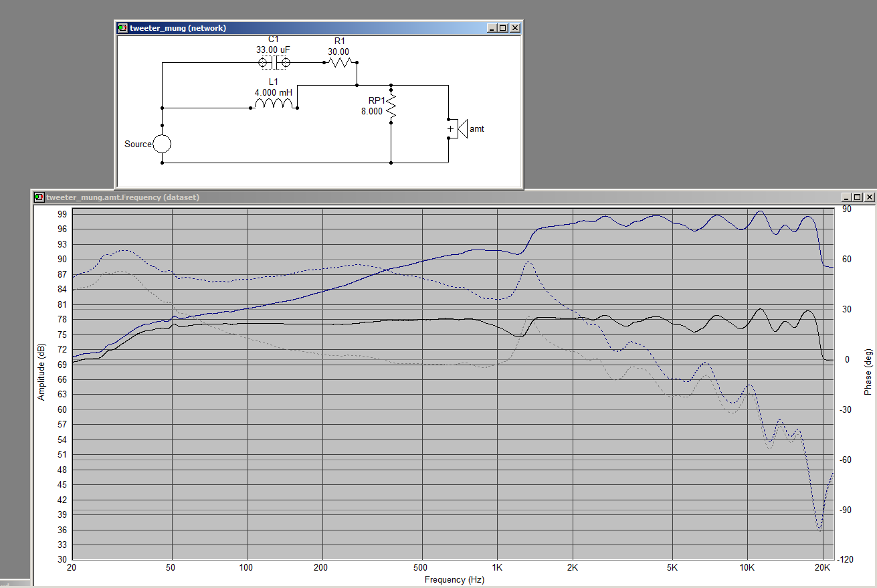
Task: Click the Phase (deg) axis label
Action: click(868, 372)
